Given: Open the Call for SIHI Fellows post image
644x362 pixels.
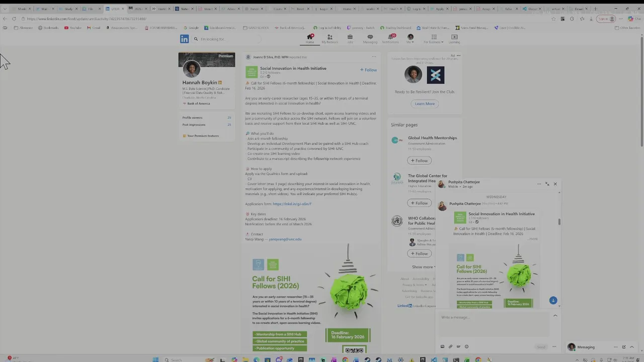Looking at the screenshot, I should tap(311, 299).
